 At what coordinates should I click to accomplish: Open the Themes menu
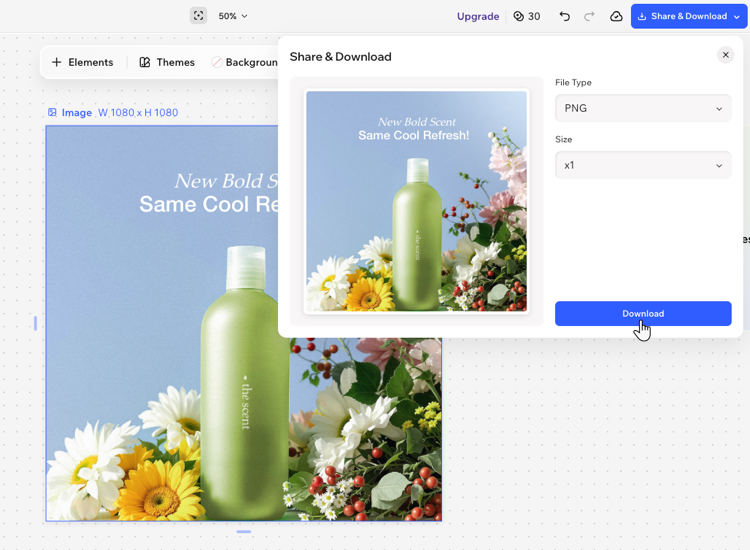click(167, 62)
